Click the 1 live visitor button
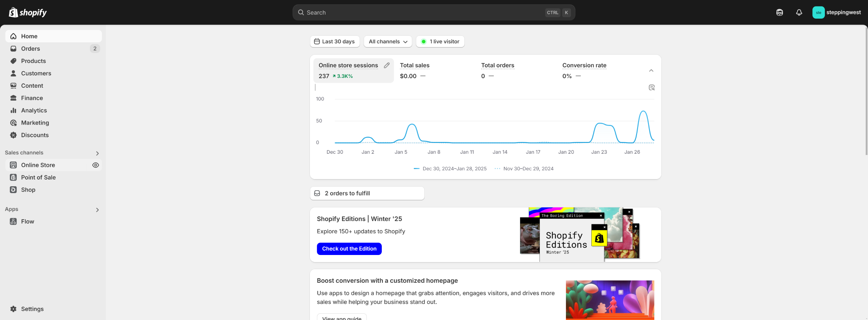Viewport: 868px width, 320px height. tap(440, 42)
